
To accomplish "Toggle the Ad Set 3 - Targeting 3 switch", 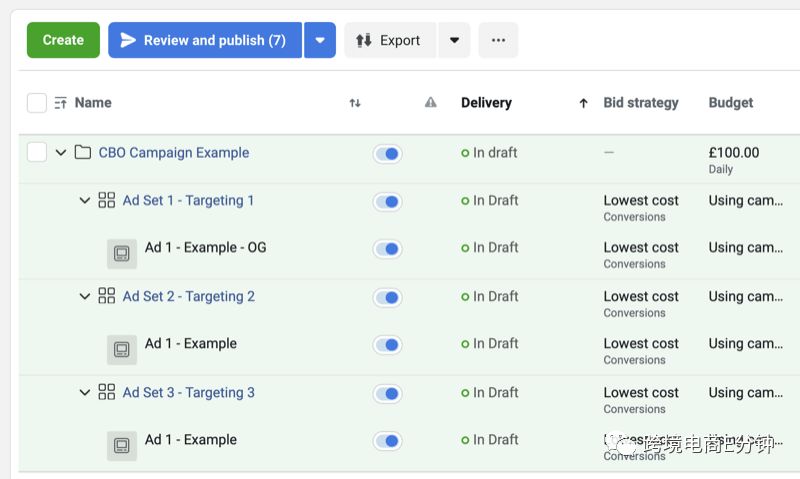I will (x=387, y=393).
